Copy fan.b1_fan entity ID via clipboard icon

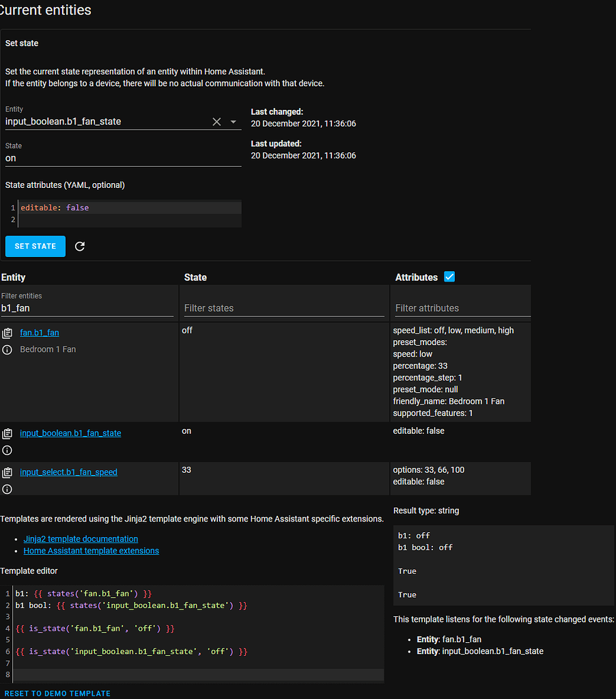click(8, 332)
